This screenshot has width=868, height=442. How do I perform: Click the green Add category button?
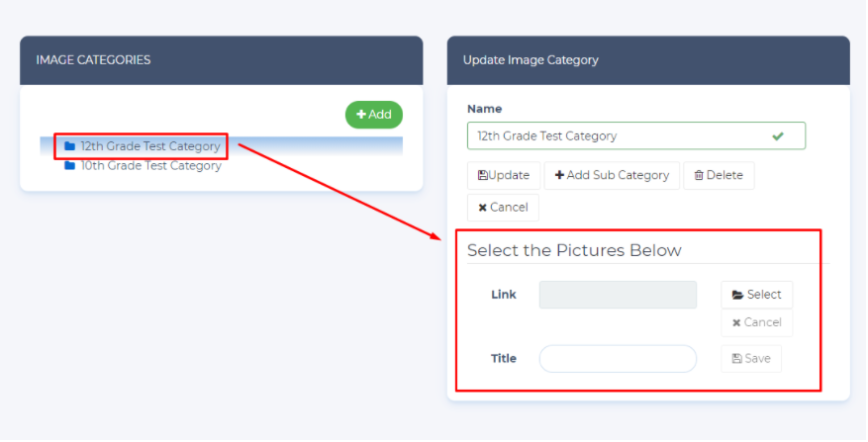[x=374, y=115]
